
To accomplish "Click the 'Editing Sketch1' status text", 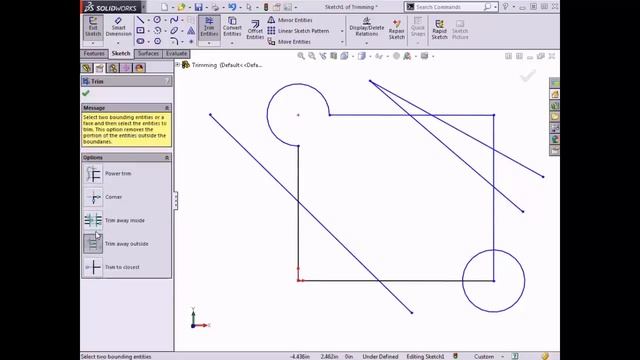I will pyautogui.click(x=425, y=356).
